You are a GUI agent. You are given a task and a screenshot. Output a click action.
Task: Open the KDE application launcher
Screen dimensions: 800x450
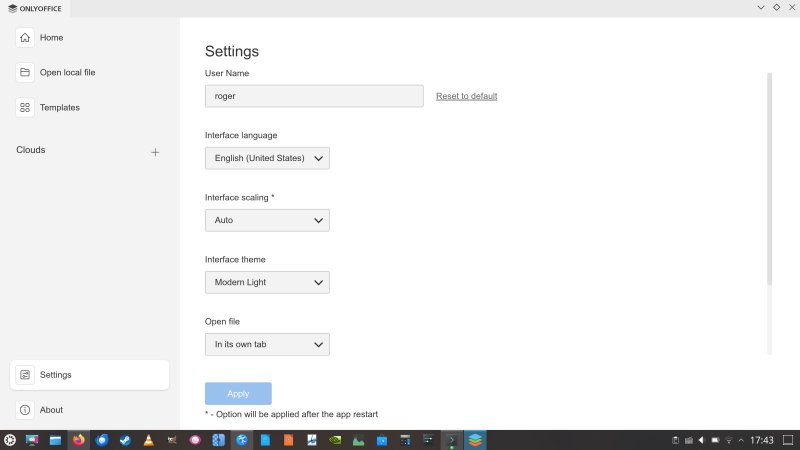coord(10,440)
